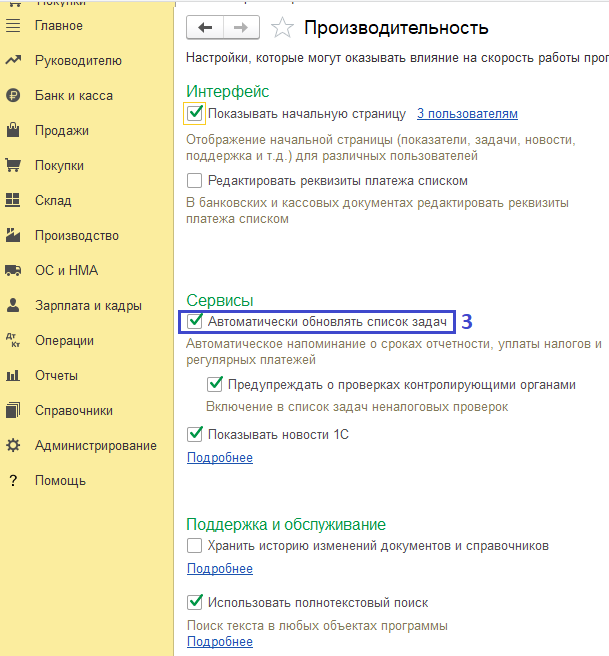Click the truck icon for ОС и НМА

13,271
